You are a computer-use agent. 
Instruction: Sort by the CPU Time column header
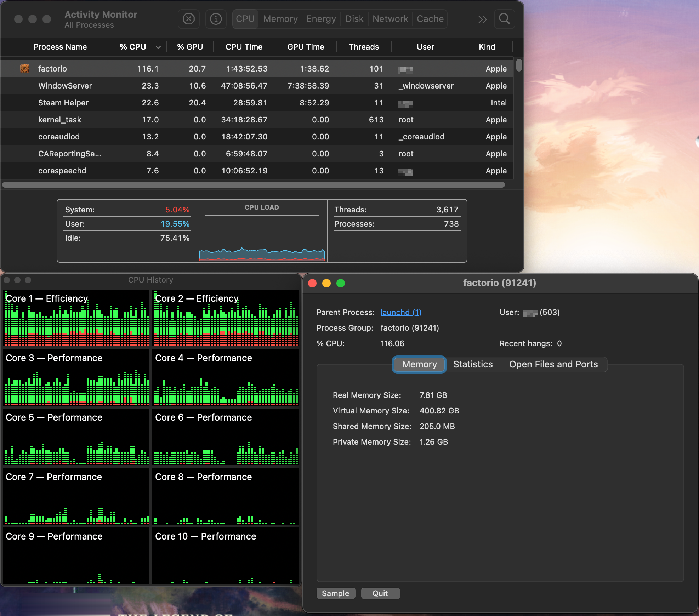pyautogui.click(x=244, y=47)
